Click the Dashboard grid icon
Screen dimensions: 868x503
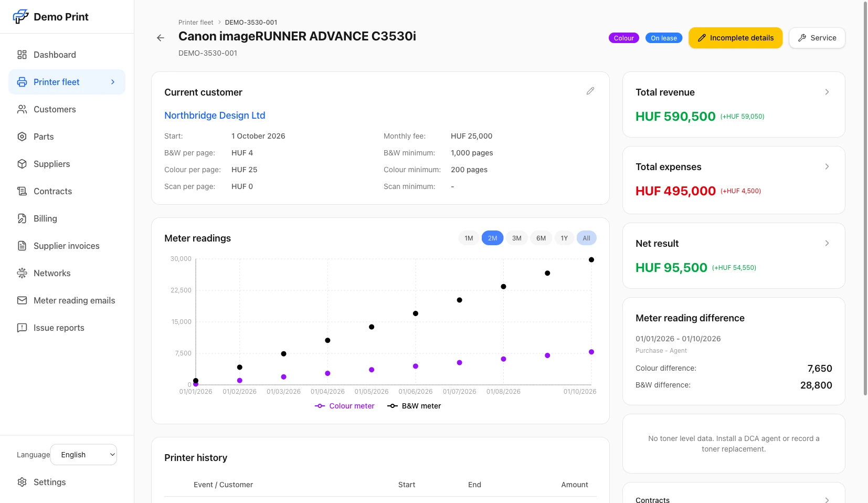pos(22,55)
